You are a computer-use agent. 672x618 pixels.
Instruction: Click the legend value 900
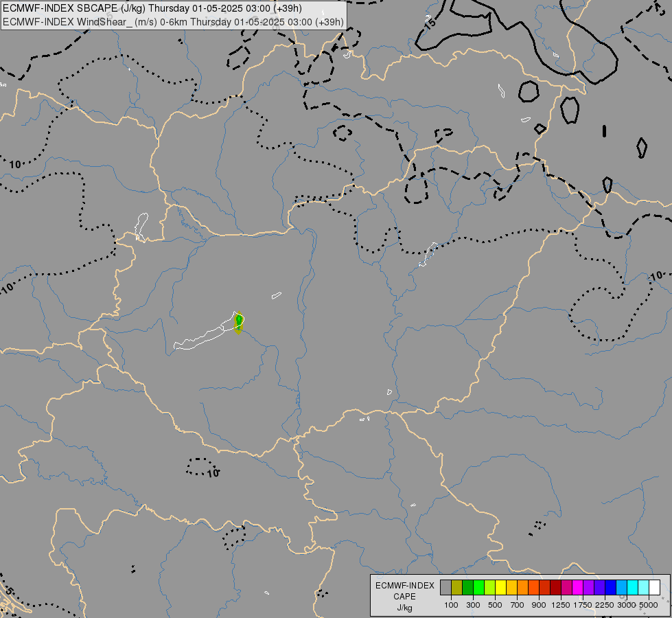539,605
